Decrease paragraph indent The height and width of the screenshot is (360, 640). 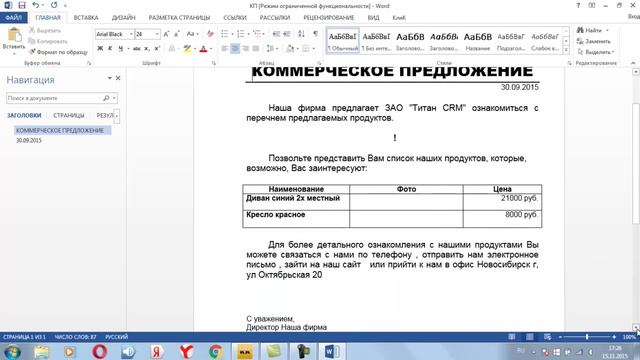[x=276, y=34]
